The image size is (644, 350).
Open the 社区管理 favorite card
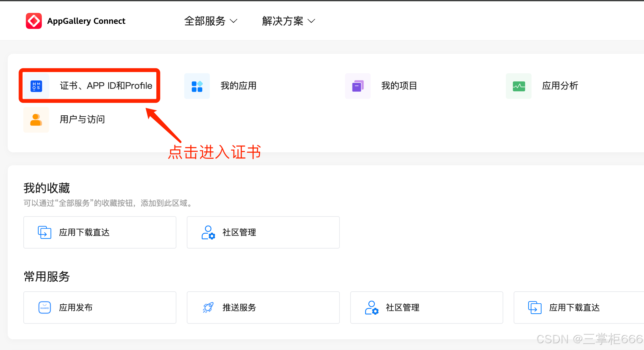click(263, 232)
